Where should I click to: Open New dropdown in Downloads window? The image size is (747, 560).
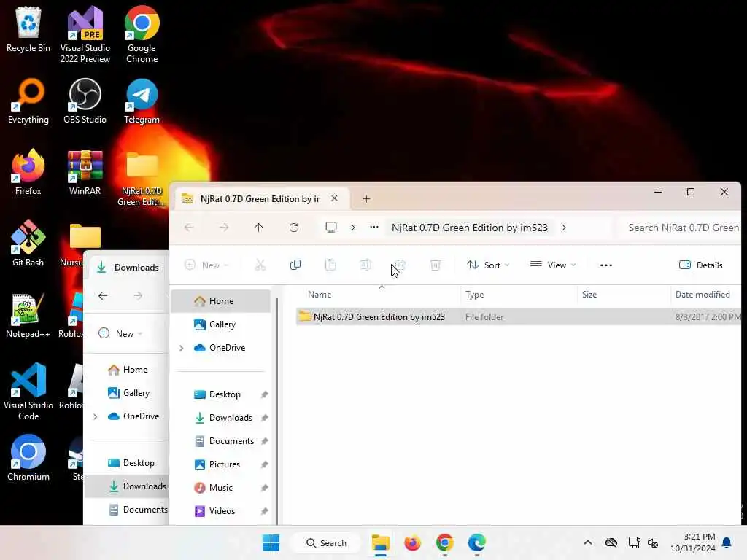point(121,333)
